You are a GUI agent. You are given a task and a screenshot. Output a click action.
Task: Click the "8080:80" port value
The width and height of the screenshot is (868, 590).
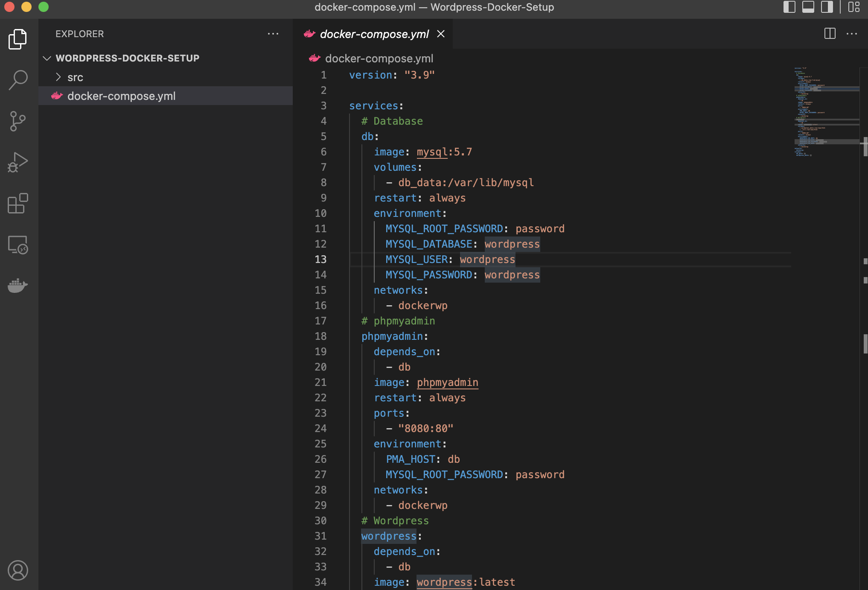pos(425,429)
